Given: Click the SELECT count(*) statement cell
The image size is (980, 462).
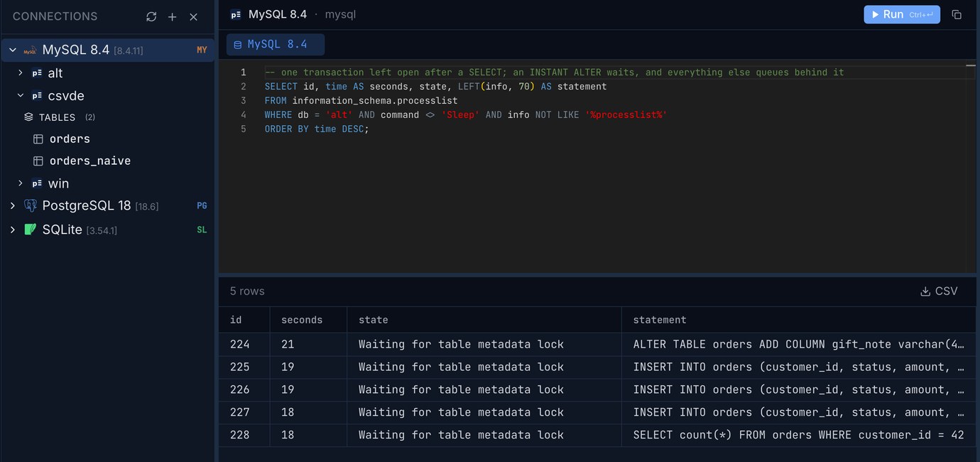Looking at the screenshot, I should (x=799, y=435).
